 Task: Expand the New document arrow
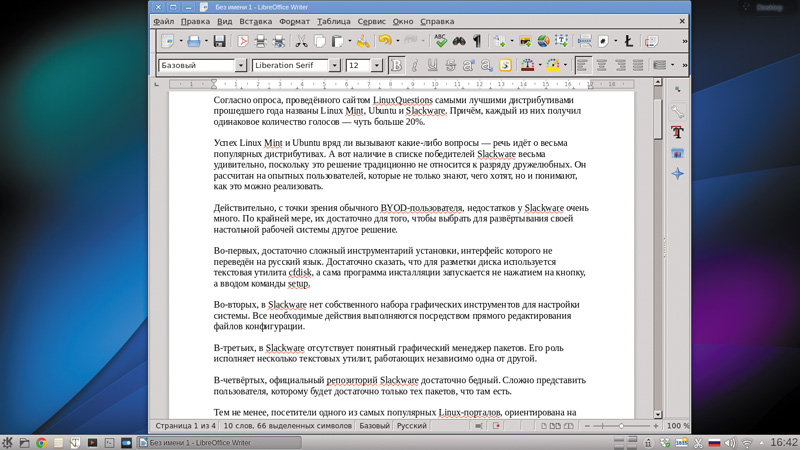(x=181, y=41)
